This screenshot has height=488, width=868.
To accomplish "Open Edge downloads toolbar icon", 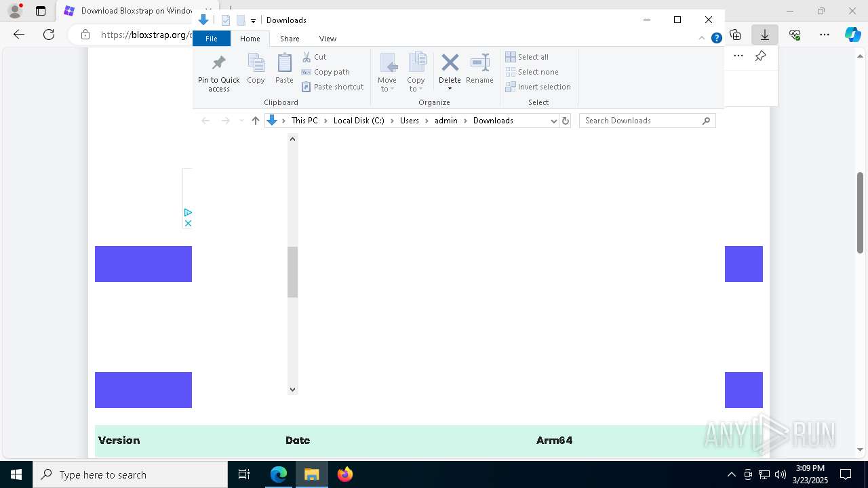I will coord(764,35).
